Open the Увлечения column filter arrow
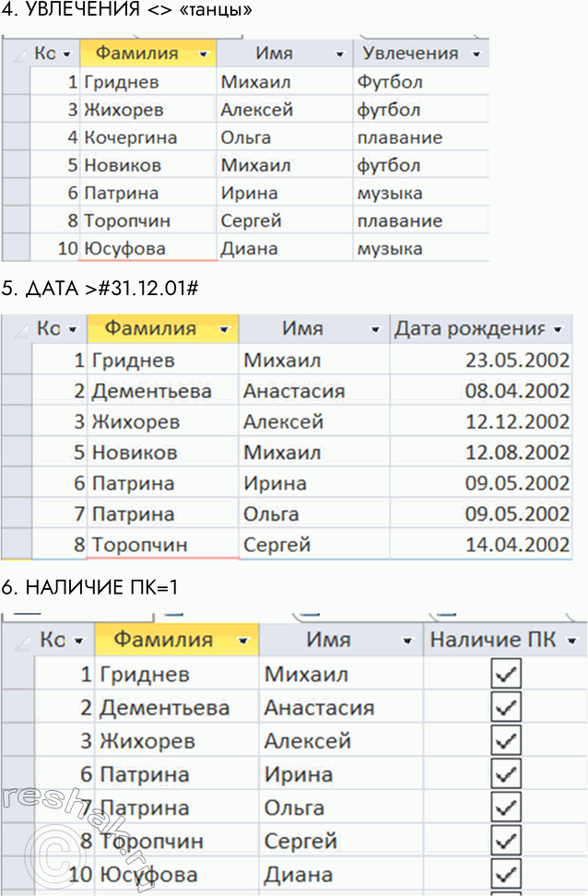The image size is (588, 896). point(476,53)
